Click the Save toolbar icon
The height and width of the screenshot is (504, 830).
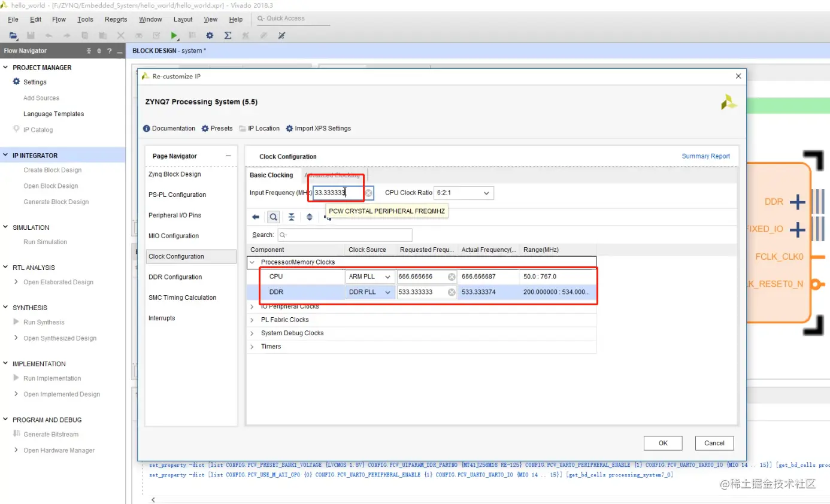pyautogui.click(x=31, y=36)
